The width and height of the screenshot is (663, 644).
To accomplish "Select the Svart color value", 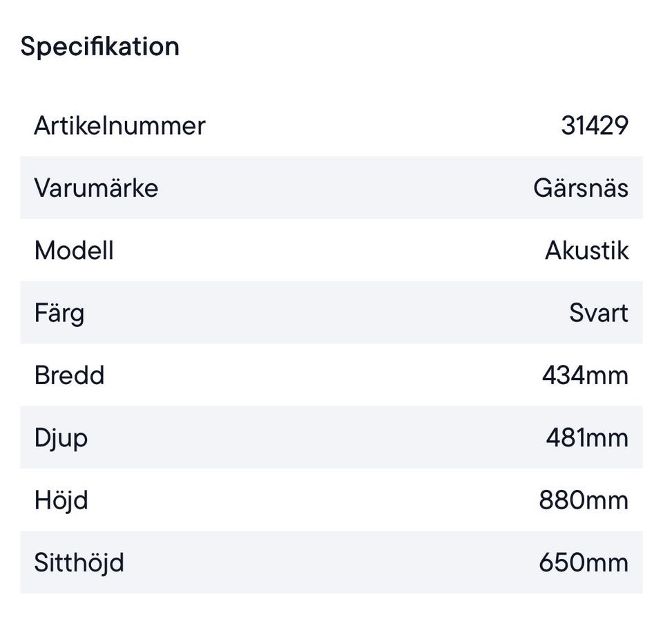I will 598,313.
